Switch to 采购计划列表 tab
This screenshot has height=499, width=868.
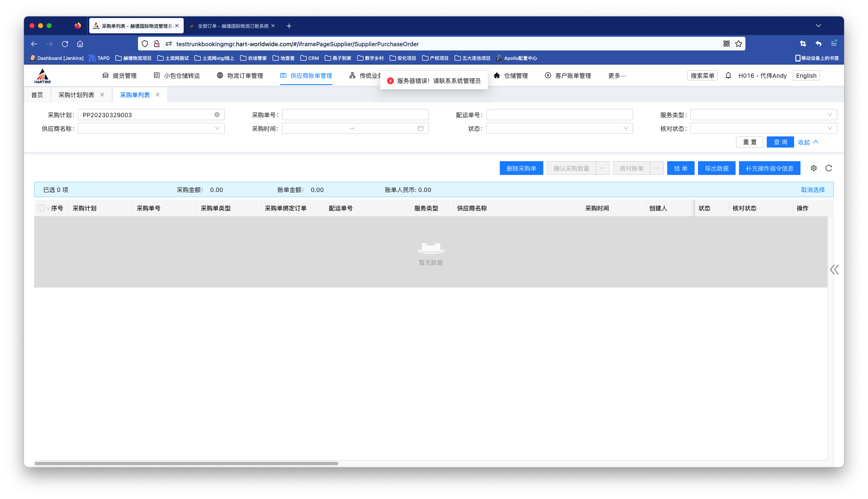tap(76, 95)
